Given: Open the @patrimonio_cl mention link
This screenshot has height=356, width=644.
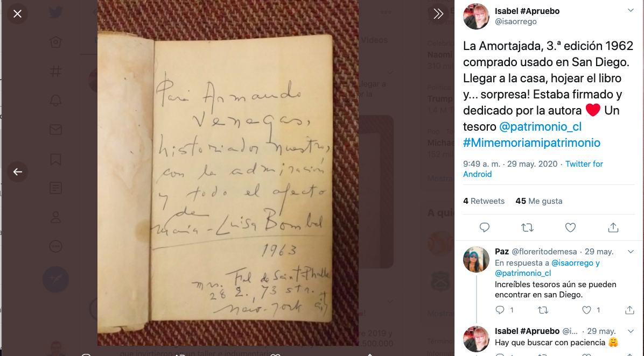Looking at the screenshot, I should coord(540,127).
